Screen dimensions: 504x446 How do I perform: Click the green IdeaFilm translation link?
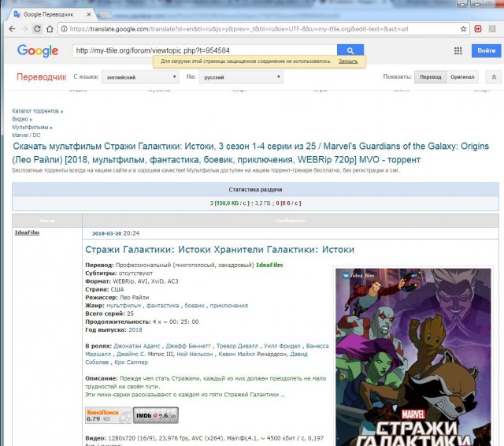coord(269,265)
